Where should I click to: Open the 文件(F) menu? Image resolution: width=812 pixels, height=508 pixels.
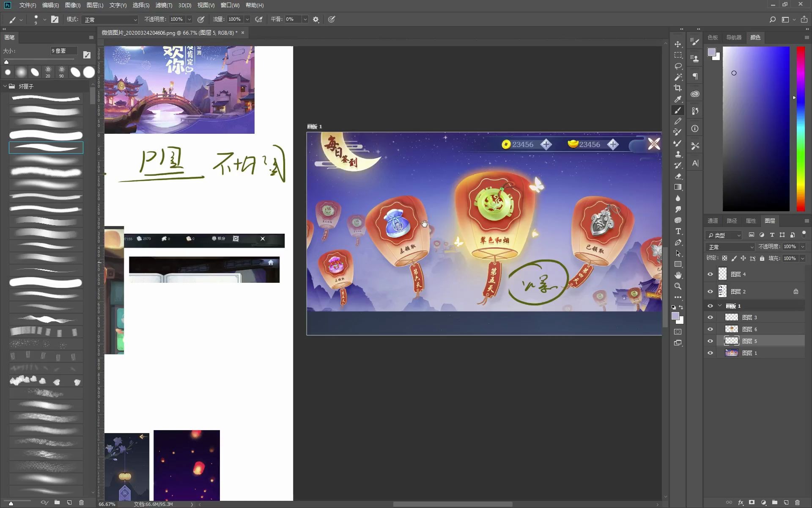pyautogui.click(x=27, y=5)
